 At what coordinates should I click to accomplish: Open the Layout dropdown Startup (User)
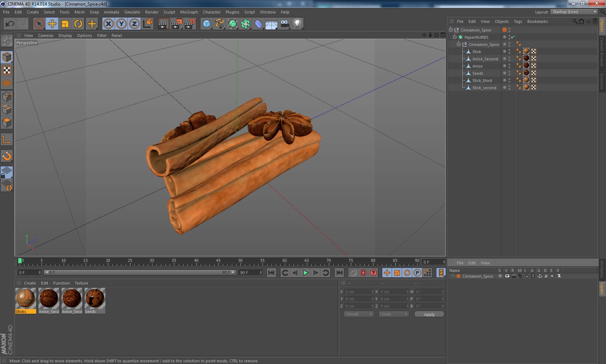pyautogui.click(x=574, y=12)
